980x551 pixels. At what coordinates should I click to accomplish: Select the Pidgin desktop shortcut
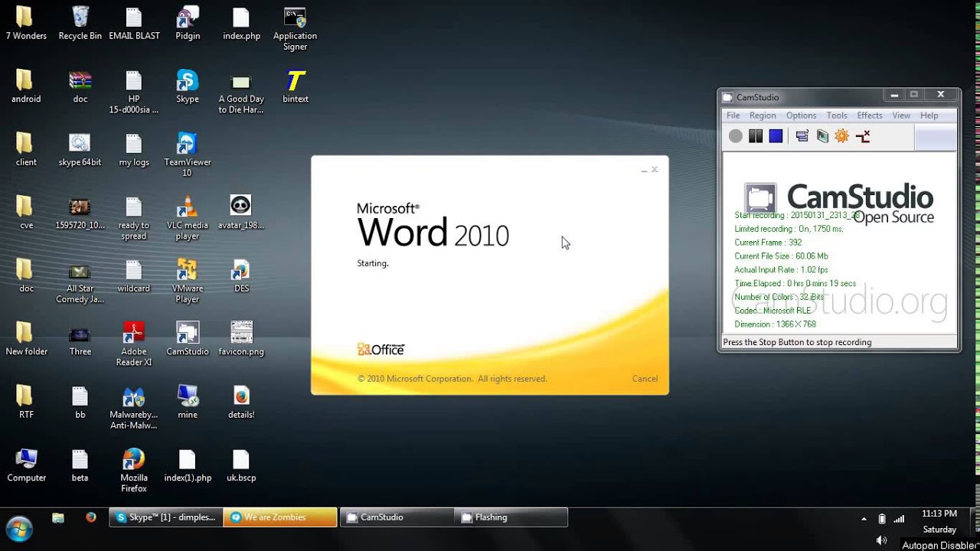188,24
